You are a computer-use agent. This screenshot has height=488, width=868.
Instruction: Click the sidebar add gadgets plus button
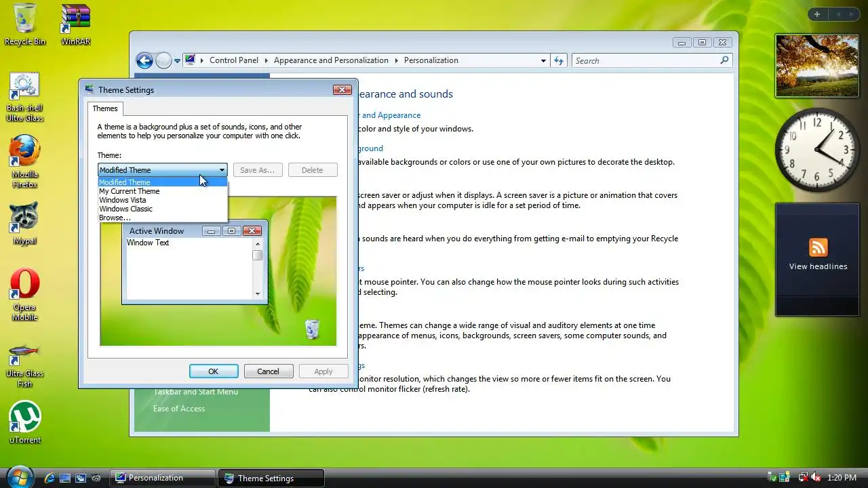click(817, 14)
